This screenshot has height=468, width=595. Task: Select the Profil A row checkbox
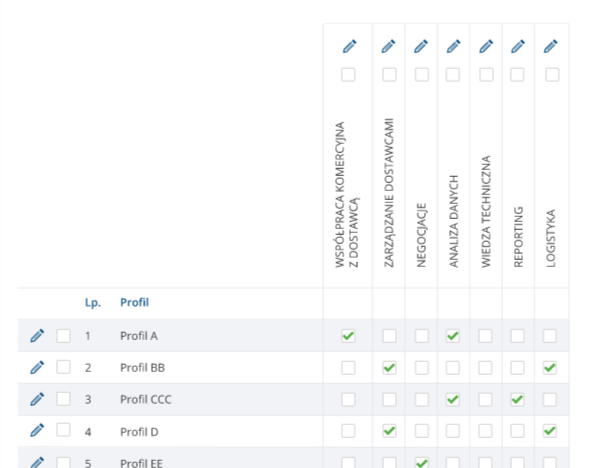click(x=63, y=336)
